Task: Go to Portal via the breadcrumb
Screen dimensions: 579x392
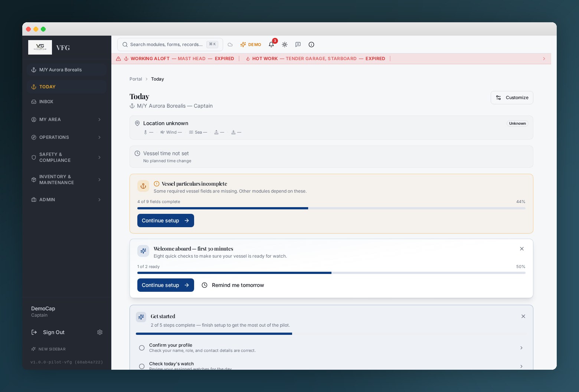Action: coord(136,79)
